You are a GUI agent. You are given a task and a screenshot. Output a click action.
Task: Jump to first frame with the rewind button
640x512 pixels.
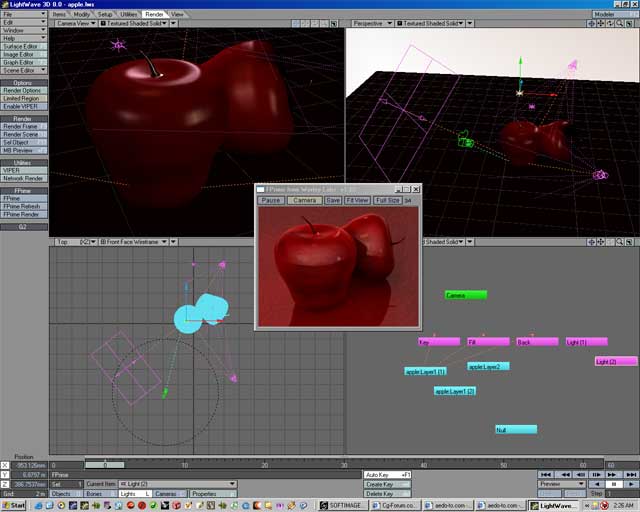click(546, 474)
